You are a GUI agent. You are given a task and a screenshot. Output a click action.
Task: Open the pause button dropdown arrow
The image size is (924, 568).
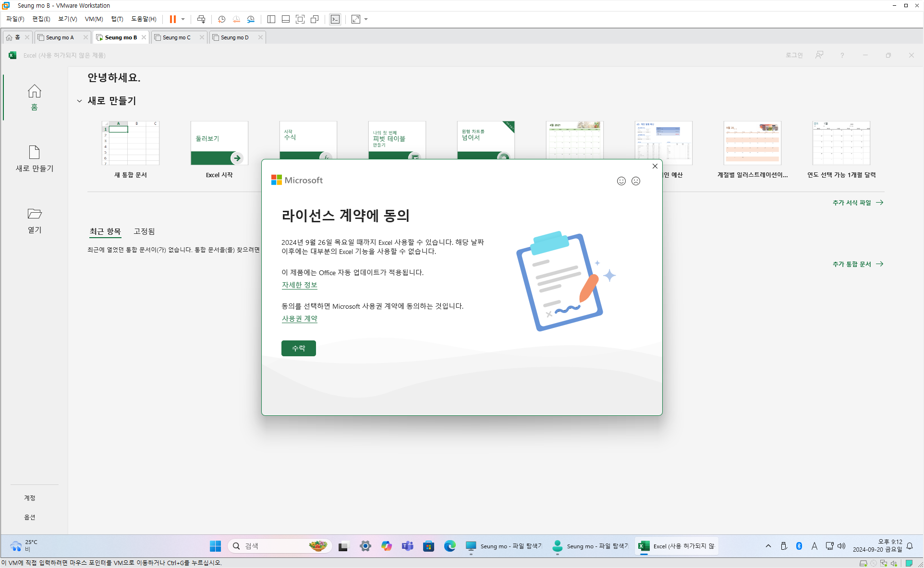pos(183,19)
